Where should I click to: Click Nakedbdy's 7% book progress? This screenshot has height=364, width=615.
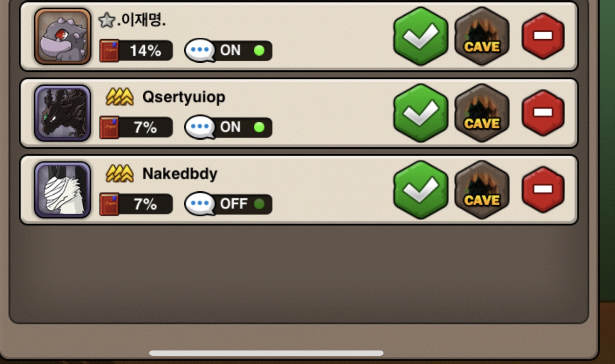[x=136, y=204]
